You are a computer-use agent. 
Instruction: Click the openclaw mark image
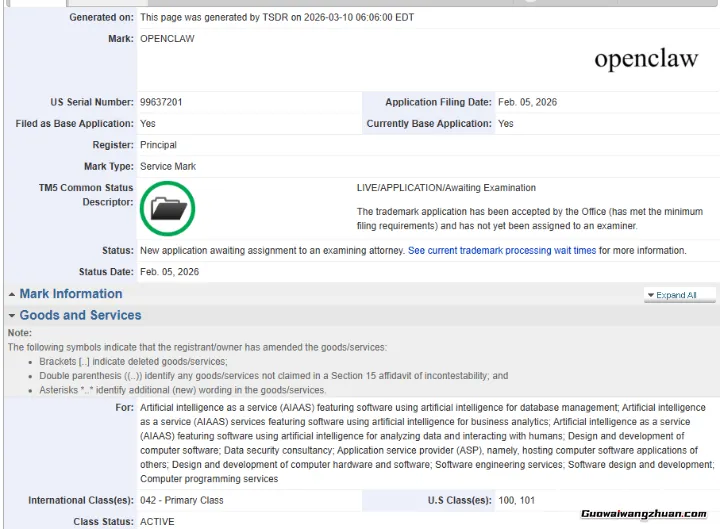646,59
